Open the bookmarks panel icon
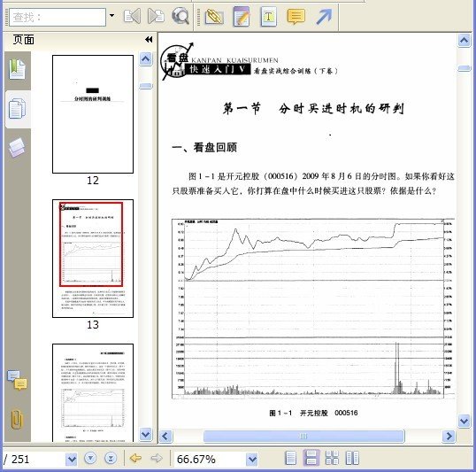The width and height of the screenshot is (476, 472). [x=17, y=70]
